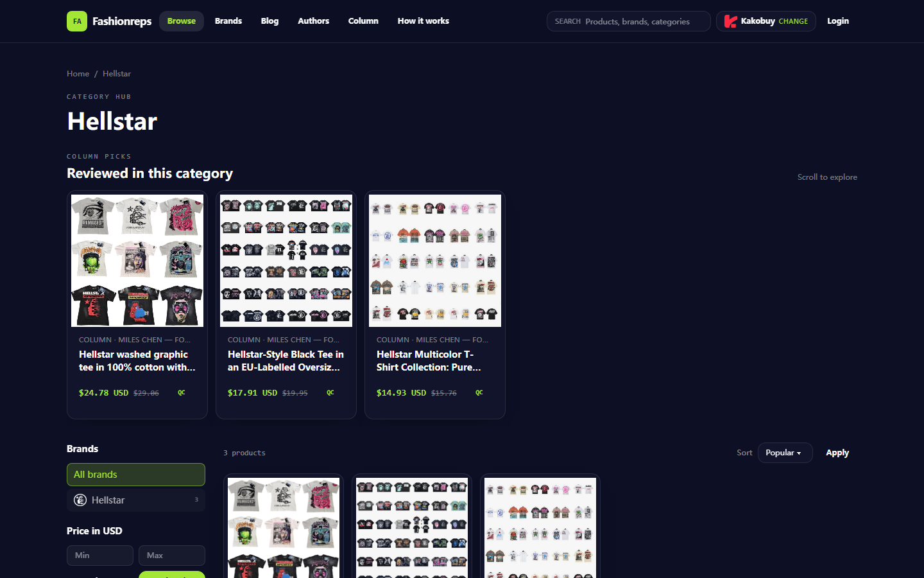Viewport: 924px width, 578px height.
Task: Select the All brands filter
Action: click(136, 475)
